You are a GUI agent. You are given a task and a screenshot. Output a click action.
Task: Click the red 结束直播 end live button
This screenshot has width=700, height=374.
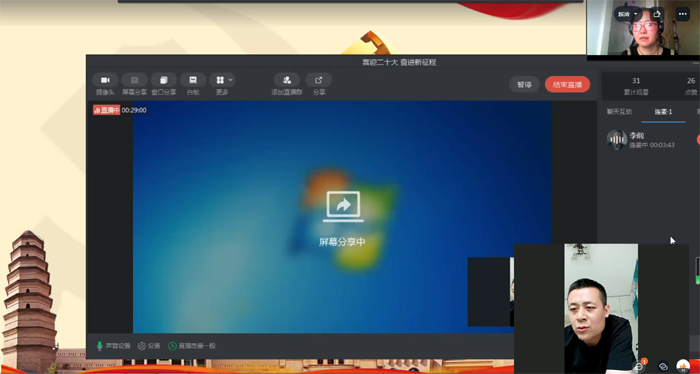[567, 84]
